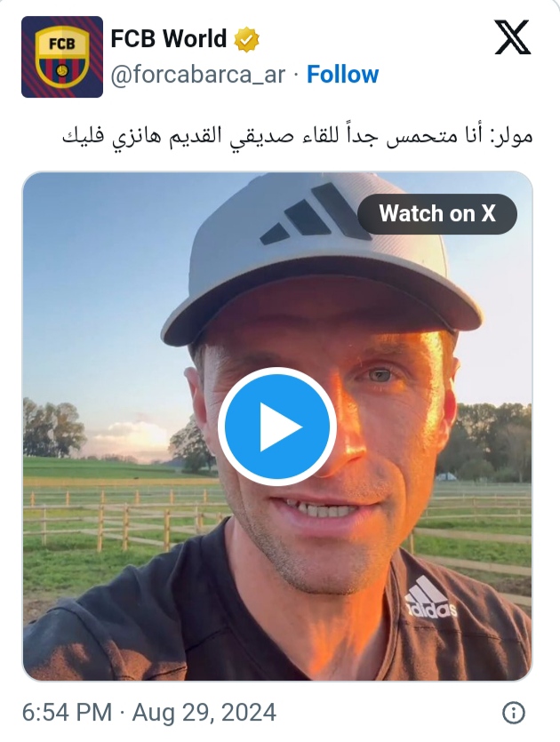The width and height of the screenshot is (560, 742).
Task: Open the X logo link
Action: point(512,37)
